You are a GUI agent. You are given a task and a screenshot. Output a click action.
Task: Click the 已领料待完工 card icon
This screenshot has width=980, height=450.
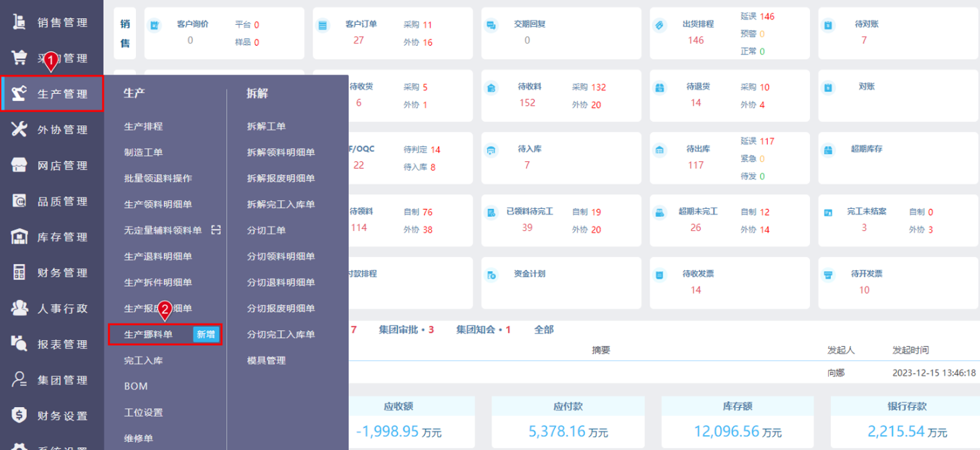491,212
